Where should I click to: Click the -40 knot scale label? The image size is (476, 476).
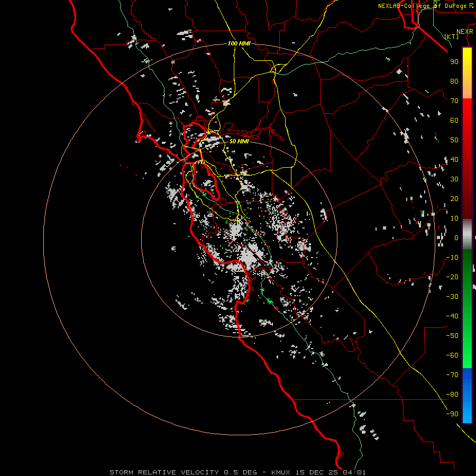pyautogui.click(x=452, y=316)
